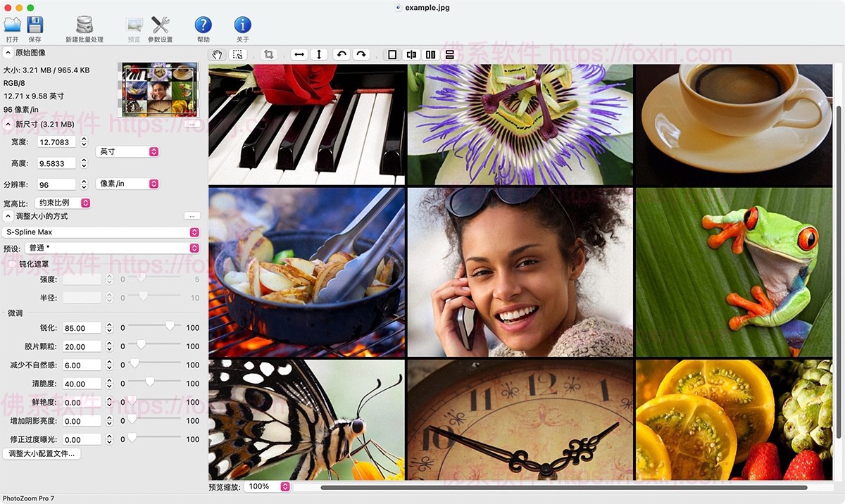Open the 预设 preset dropdown showing 普通
Screen dimensions: 845x504
[113, 248]
